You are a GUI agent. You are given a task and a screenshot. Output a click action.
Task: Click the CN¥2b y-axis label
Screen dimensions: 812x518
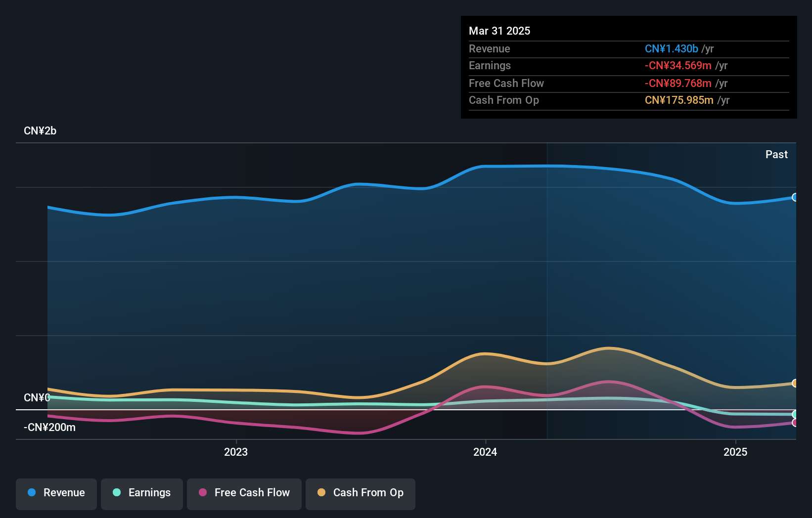click(x=40, y=131)
